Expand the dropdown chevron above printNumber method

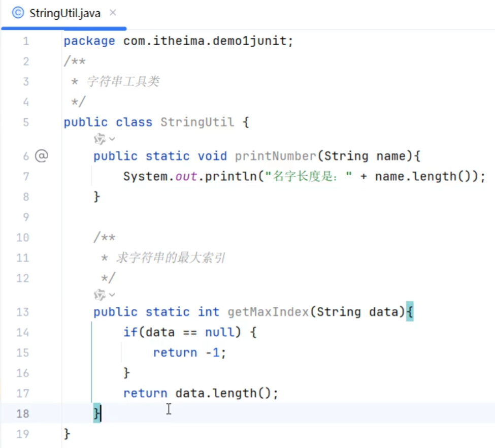tap(112, 139)
